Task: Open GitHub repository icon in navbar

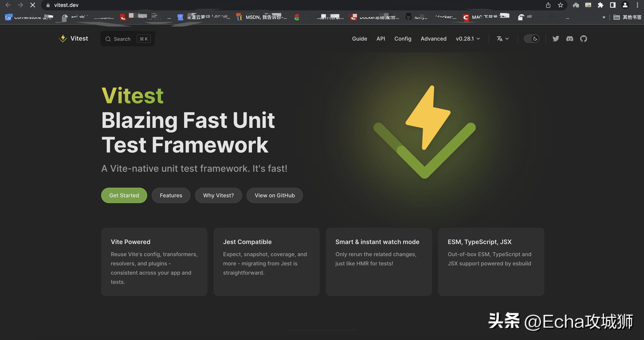Action: 583,39
